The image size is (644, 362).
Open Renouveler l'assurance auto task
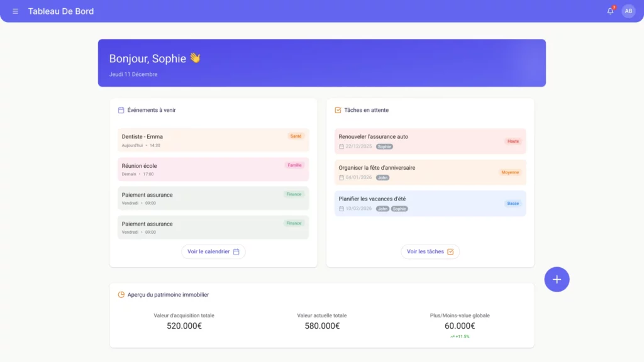click(430, 141)
